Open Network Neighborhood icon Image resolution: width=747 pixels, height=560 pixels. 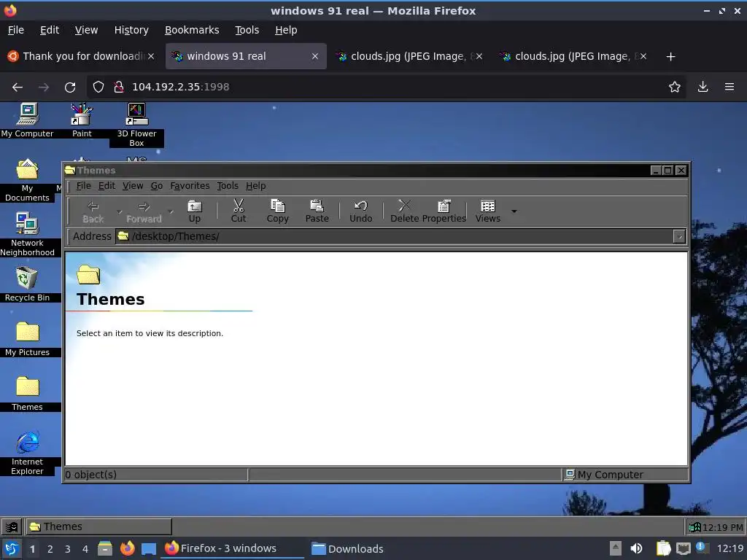tap(27, 234)
